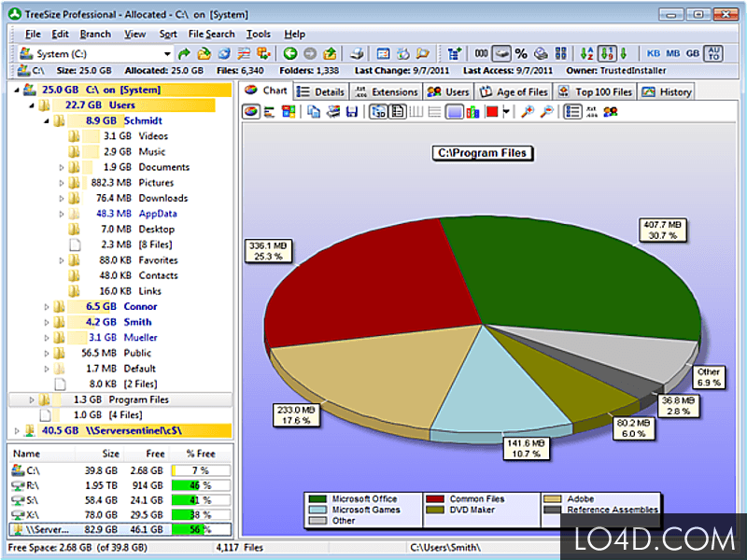
Task: Switch to the Age of Files tab
Action: pos(514,91)
